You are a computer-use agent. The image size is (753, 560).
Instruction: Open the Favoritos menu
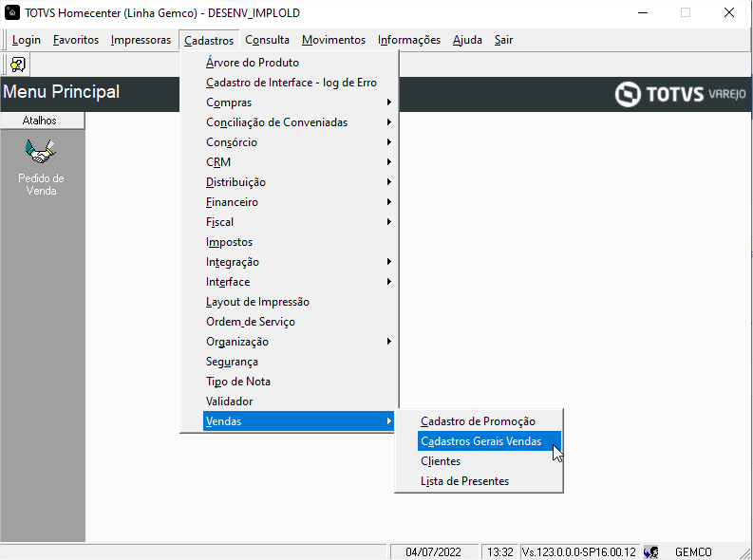[76, 40]
